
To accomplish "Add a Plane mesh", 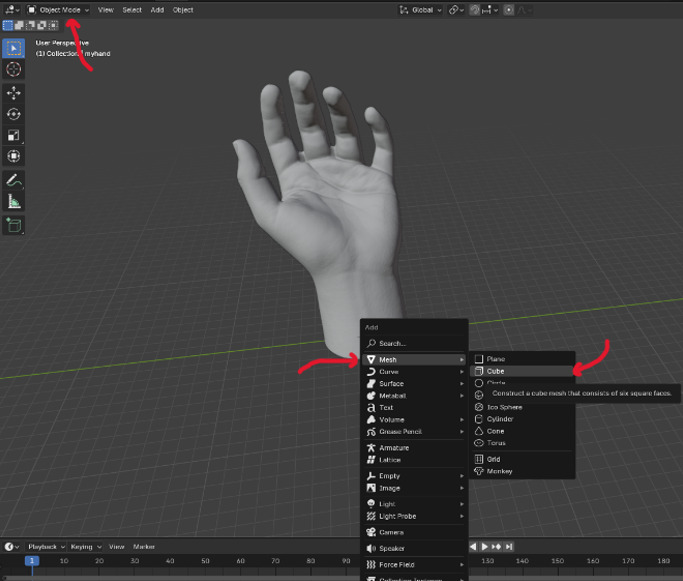I will pos(522,359).
